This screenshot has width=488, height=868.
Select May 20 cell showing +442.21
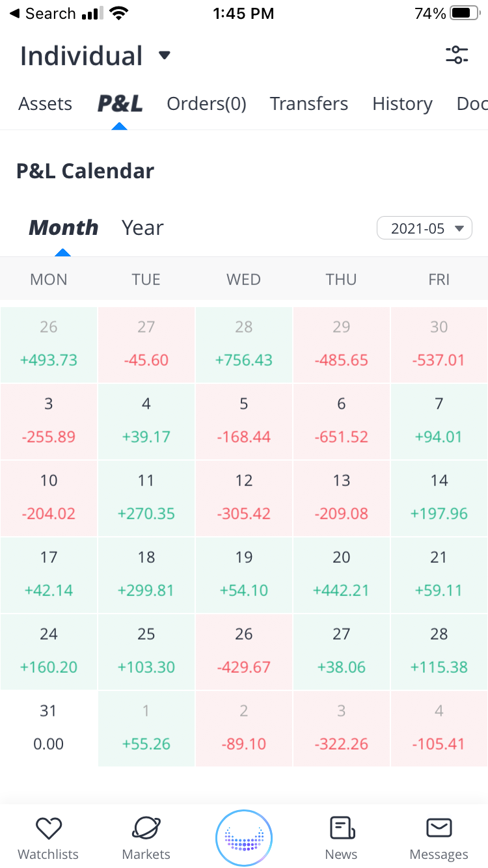[x=342, y=575]
